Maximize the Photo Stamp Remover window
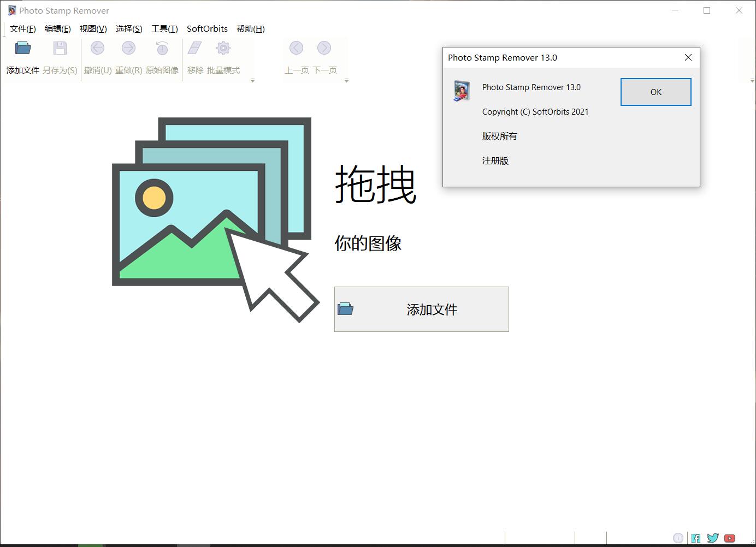 click(x=707, y=10)
